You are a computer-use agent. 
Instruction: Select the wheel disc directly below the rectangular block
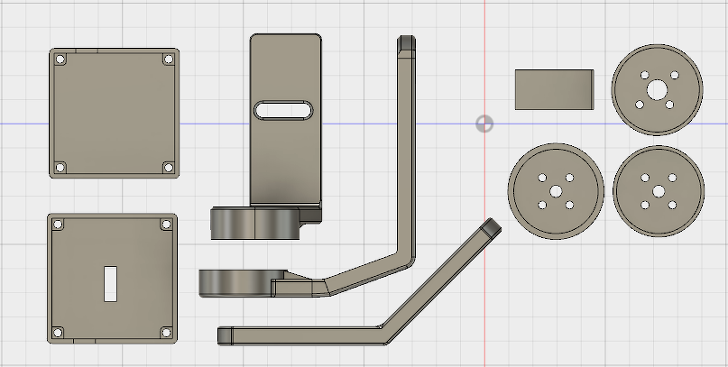pos(556,191)
